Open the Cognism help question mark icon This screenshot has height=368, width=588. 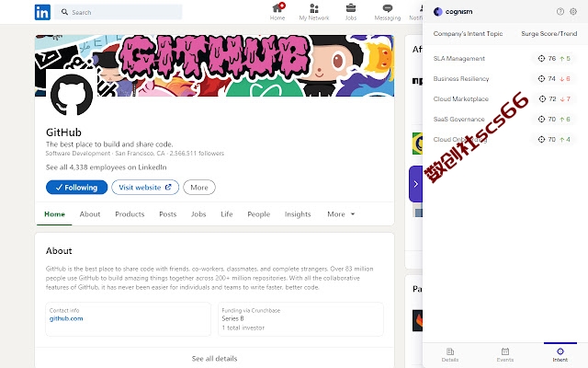[x=560, y=12]
